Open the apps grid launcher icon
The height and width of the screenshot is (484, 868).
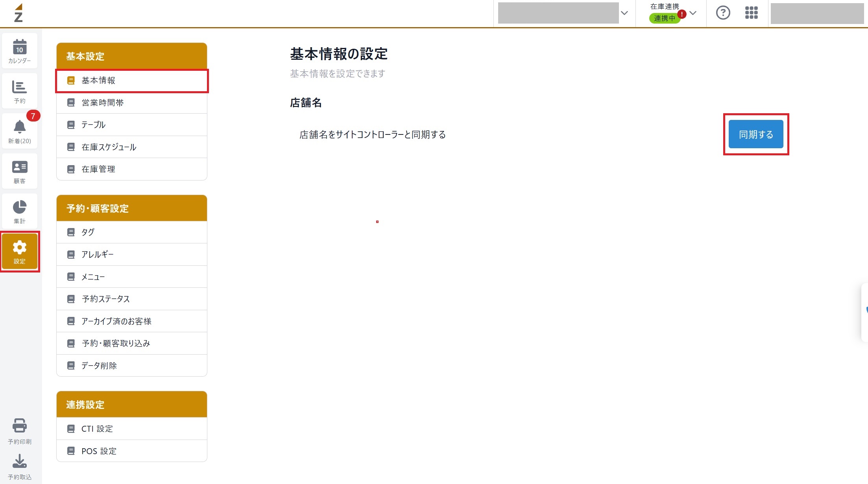click(751, 13)
